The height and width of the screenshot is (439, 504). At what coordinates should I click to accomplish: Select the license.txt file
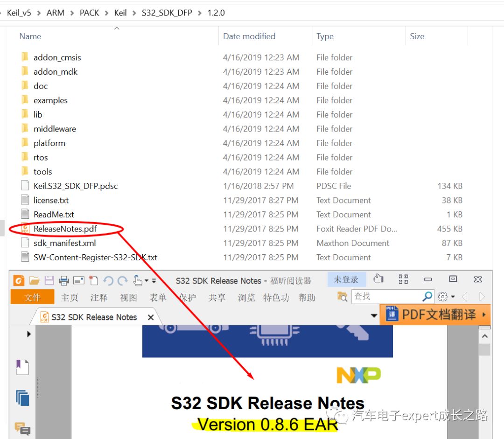pyautogui.click(x=51, y=200)
